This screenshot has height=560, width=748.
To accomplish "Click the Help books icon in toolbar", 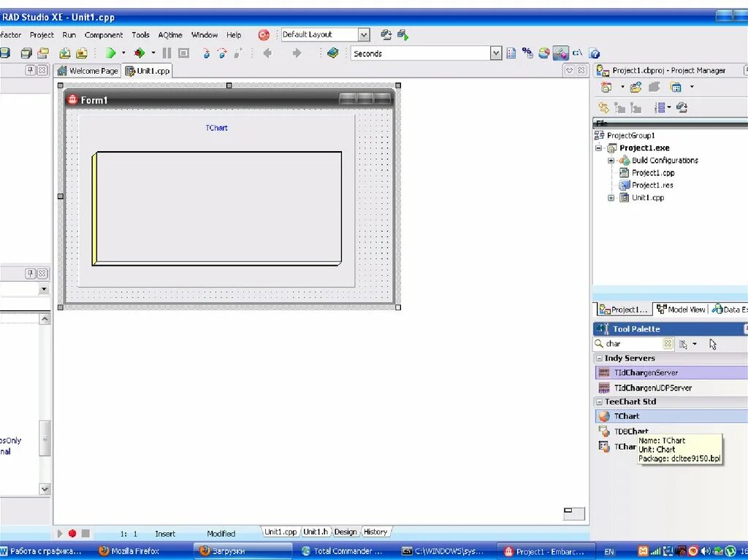I will pos(333,53).
